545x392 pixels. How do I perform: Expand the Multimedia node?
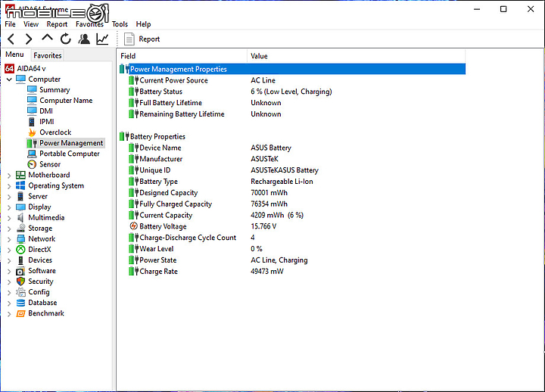9,218
